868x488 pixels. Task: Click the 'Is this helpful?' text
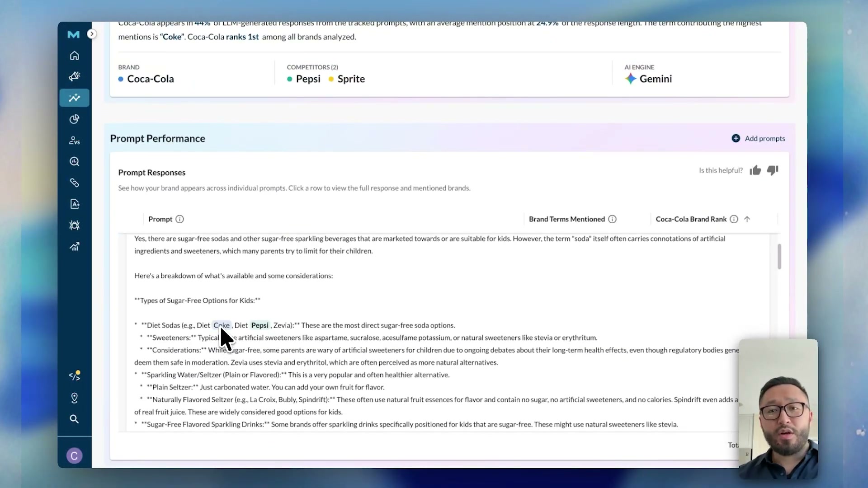click(x=721, y=170)
